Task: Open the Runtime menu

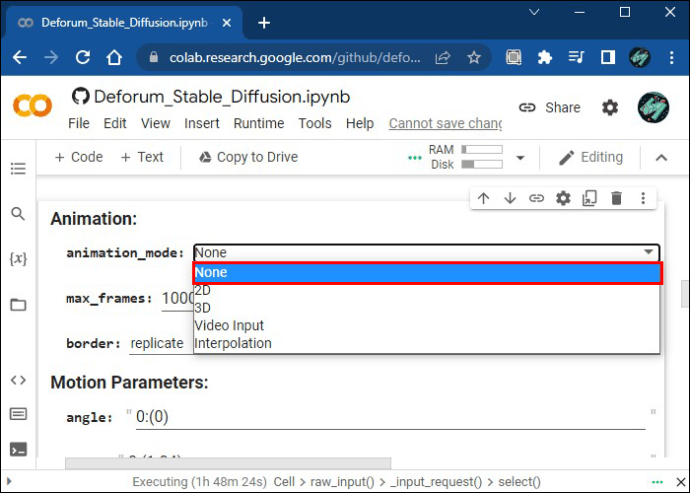Action: [x=259, y=123]
